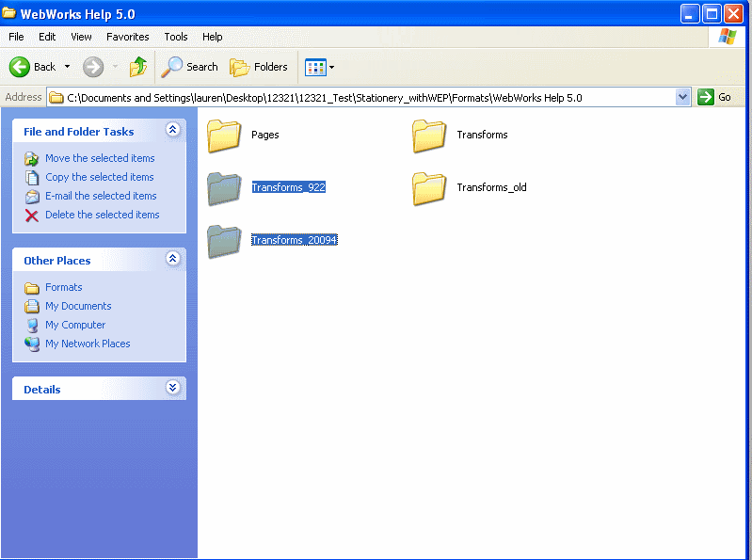This screenshot has width=752, height=560.
Task: Collapse the File and Folder Tasks panel
Action: 172,131
